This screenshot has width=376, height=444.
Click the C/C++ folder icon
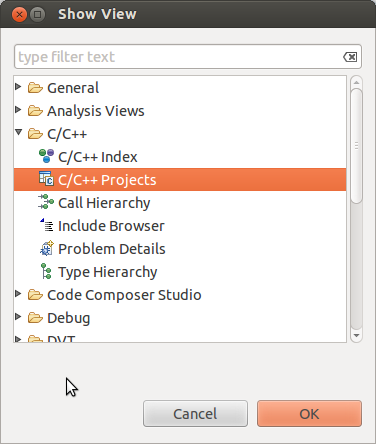(35, 134)
